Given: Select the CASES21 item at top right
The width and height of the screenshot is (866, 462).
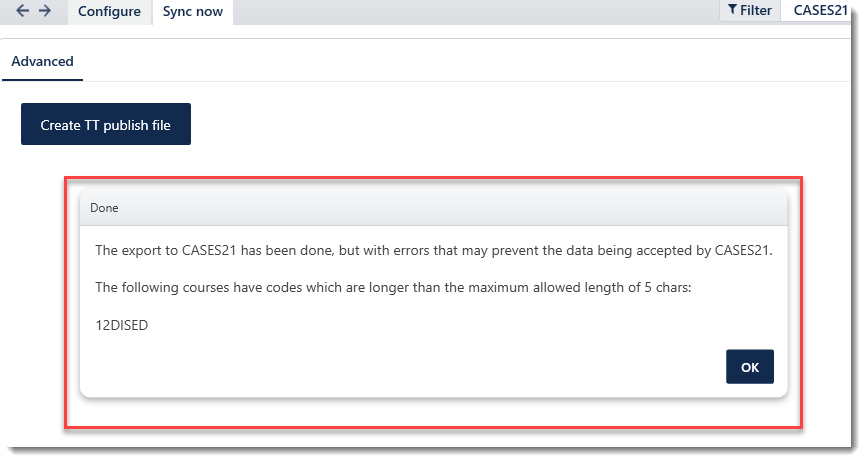Looking at the screenshot, I should 820,10.
